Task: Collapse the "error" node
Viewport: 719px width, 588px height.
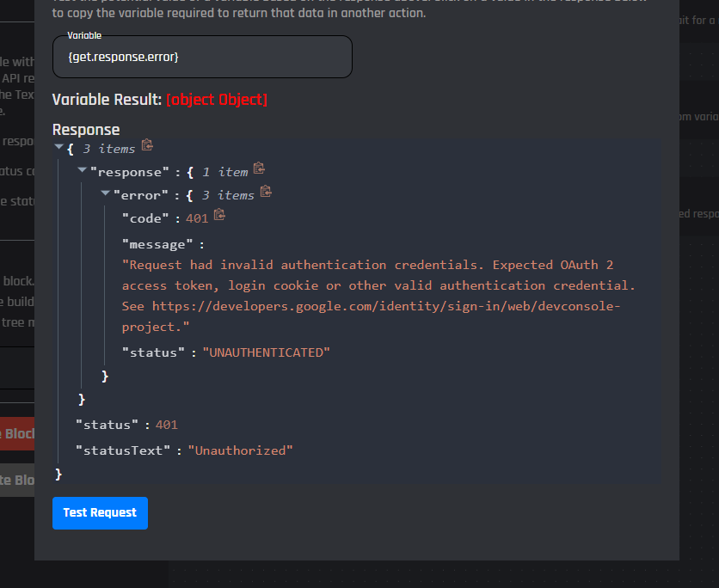Action: coord(105,193)
